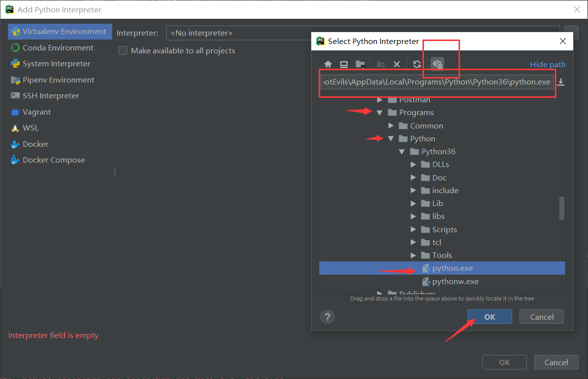
Task: Expand the Tools folder
Action: click(413, 255)
